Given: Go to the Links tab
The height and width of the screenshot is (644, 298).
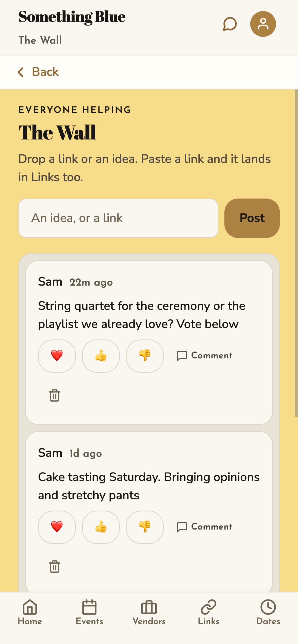Looking at the screenshot, I should coord(209,612).
